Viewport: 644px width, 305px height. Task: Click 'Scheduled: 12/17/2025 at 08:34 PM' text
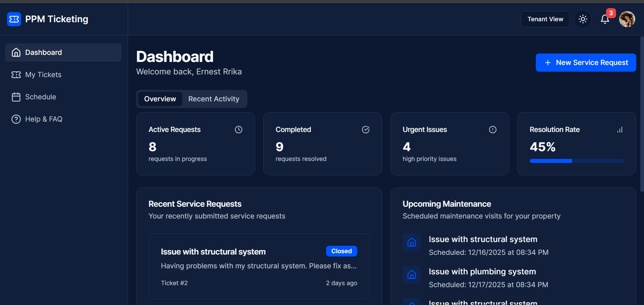pyautogui.click(x=489, y=285)
